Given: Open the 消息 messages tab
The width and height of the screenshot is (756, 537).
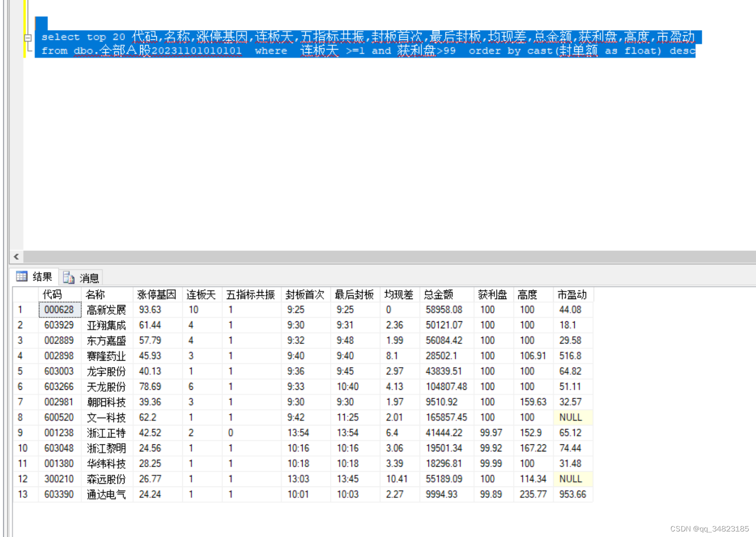Looking at the screenshot, I should click(81, 277).
